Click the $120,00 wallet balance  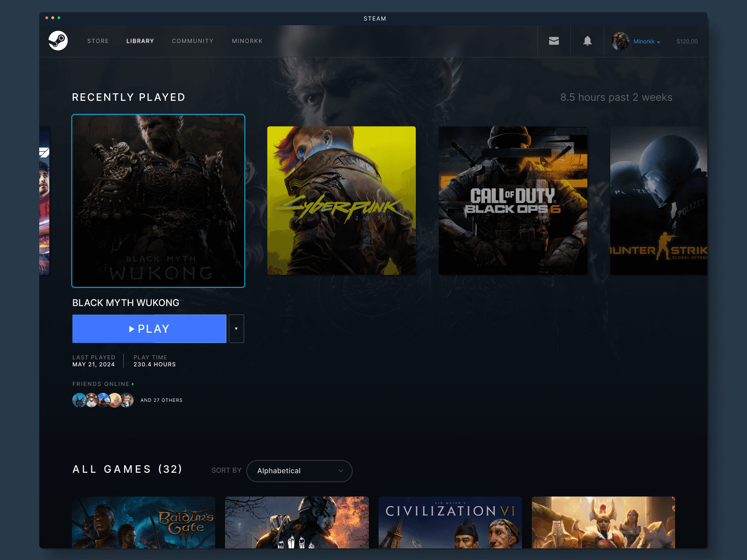pos(687,42)
